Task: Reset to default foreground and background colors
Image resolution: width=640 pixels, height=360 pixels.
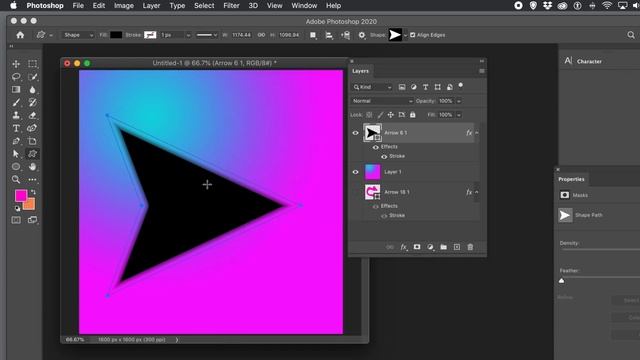Action: (x=17, y=208)
